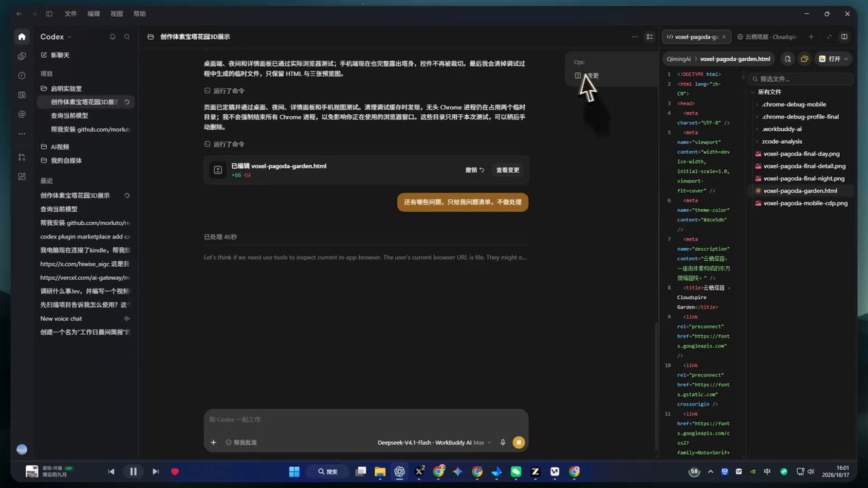Viewport: 868px width, 488px height.
Task: Expand the zcode-analysis folder
Action: pos(782,141)
